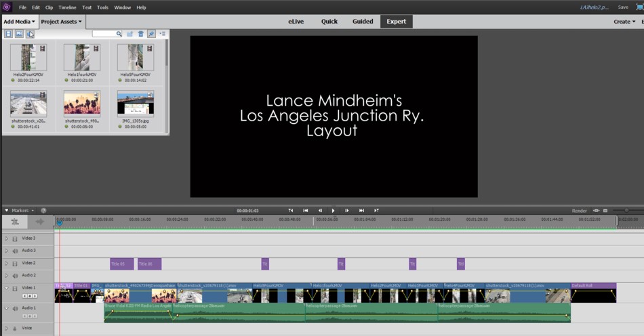
Task: Step back one frame button
Action: [x=321, y=211]
